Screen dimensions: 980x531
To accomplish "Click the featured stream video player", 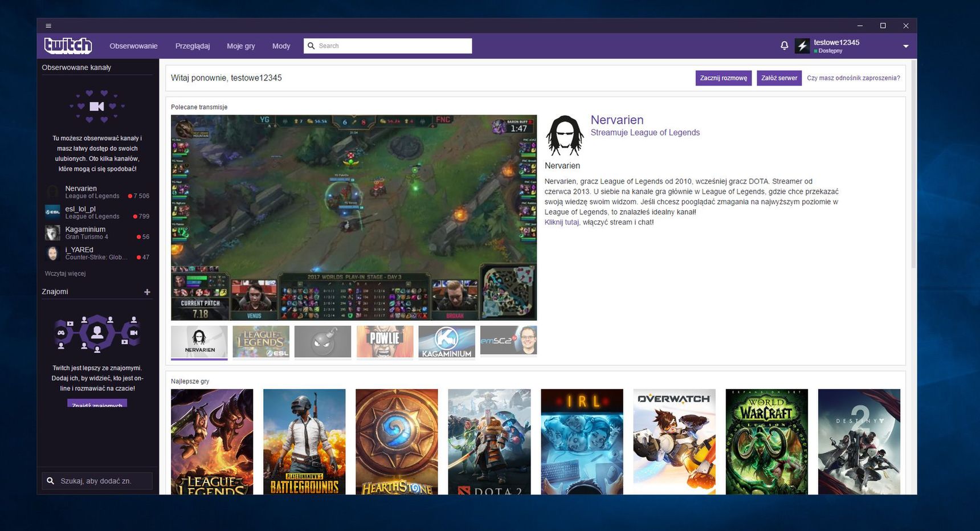I will [x=354, y=218].
